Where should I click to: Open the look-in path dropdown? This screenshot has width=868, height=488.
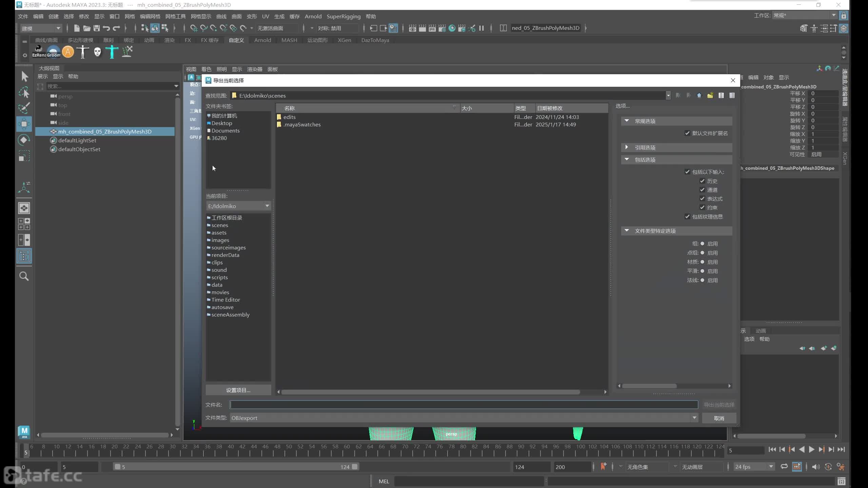(x=668, y=96)
